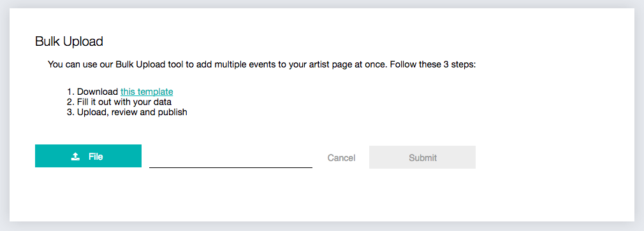Click the word 'File' on the teal button
This screenshot has width=644, height=231.
(x=96, y=156)
